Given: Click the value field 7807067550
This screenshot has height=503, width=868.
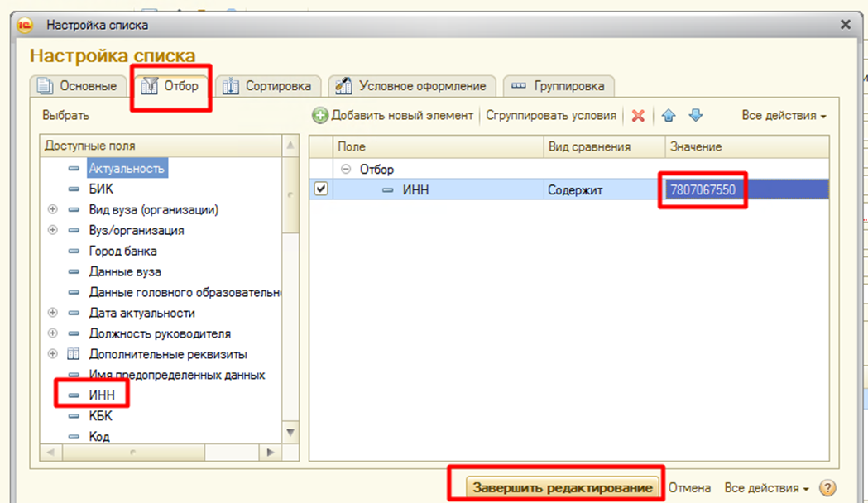Looking at the screenshot, I should tap(703, 189).
